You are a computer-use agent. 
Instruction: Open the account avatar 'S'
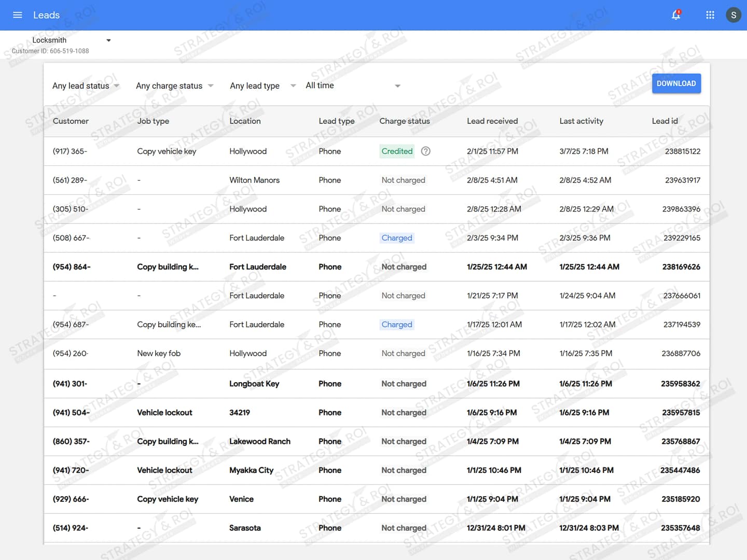coord(733,15)
